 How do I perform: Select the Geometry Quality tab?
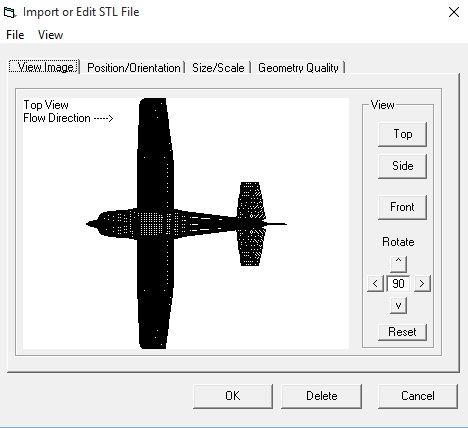(298, 68)
